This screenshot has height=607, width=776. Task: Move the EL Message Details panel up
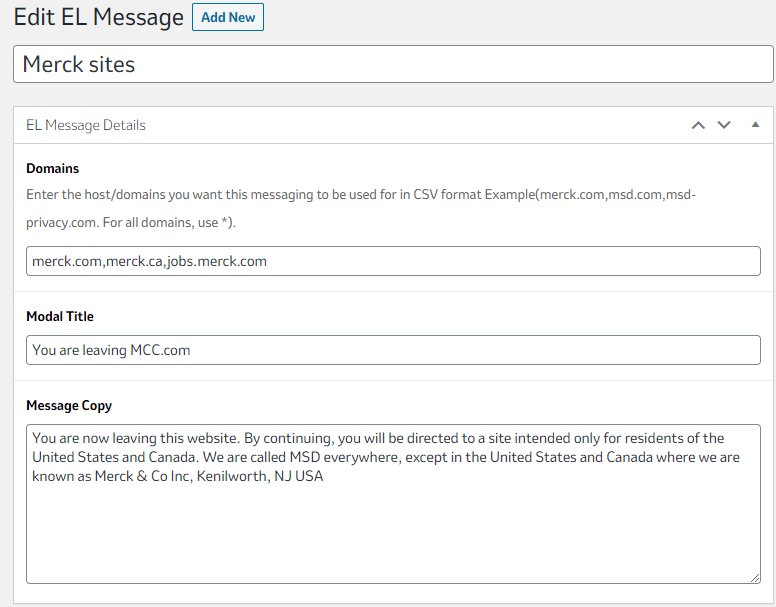click(698, 125)
